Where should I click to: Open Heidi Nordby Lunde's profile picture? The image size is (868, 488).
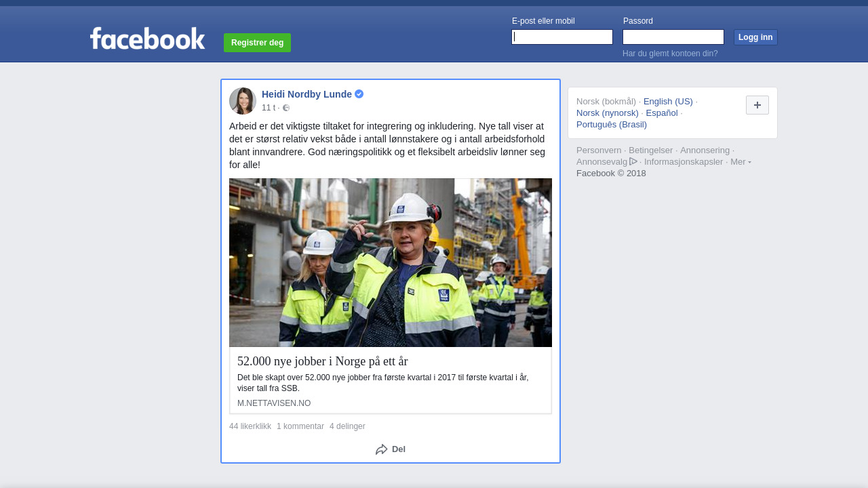coord(243,101)
